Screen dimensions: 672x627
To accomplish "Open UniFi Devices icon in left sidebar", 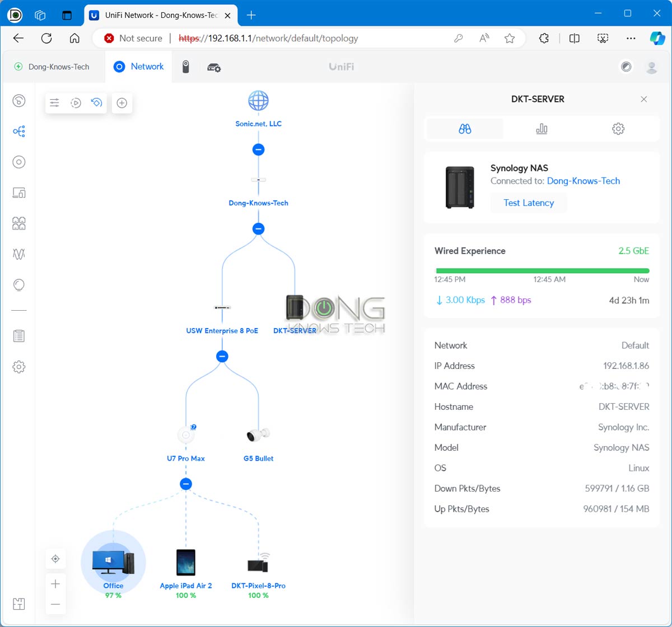I will pos(19,162).
